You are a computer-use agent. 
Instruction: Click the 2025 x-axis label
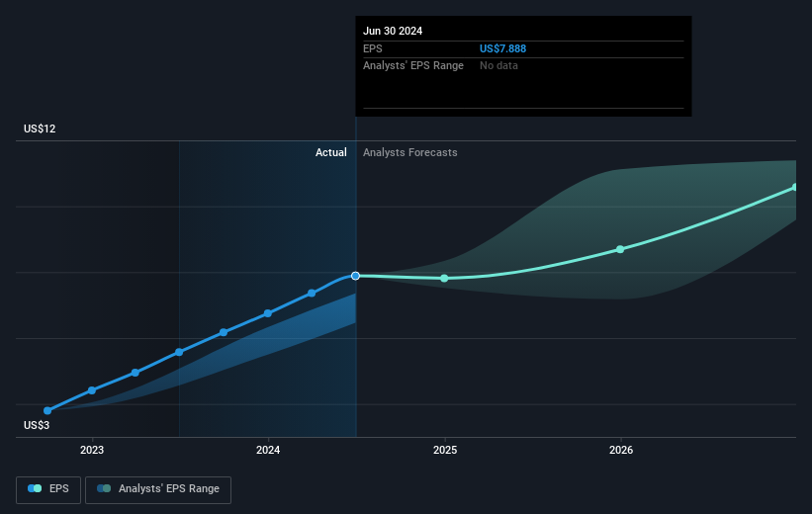point(445,450)
